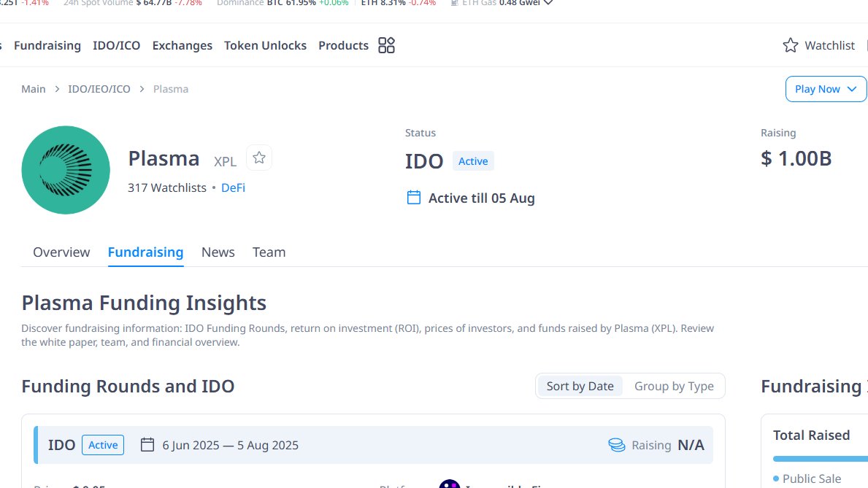868x488 pixels.
Task: Click the Active badge in IDO round row
Action: click(103, 445)
